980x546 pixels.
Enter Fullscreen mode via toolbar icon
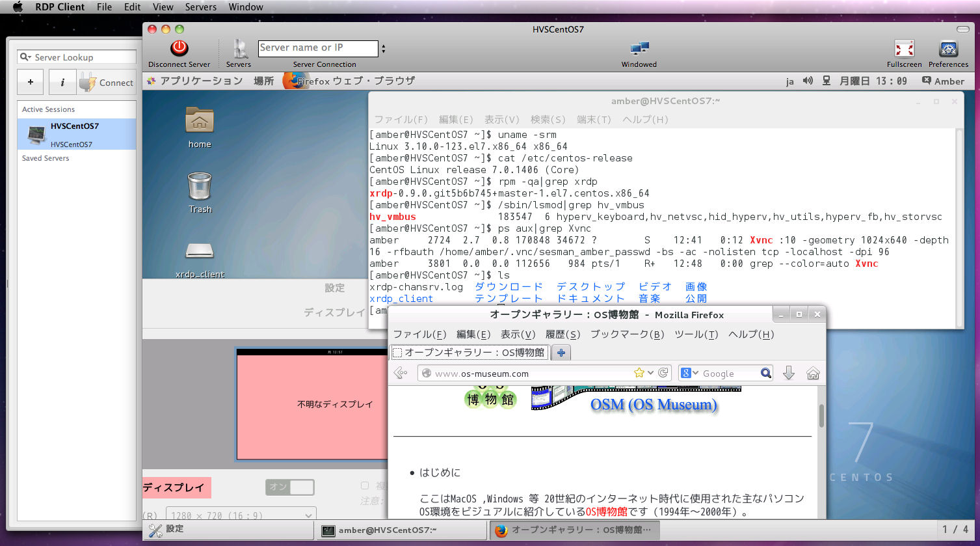point(904,49)
